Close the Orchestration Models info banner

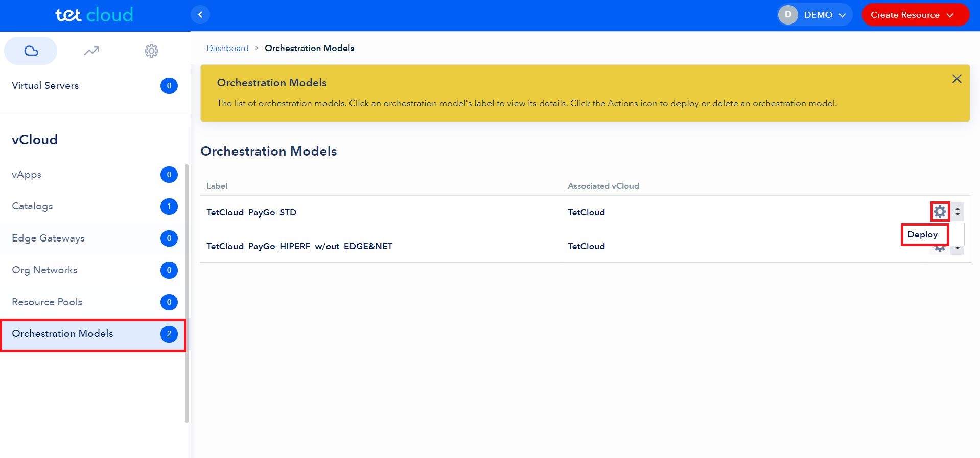[957, 79]
